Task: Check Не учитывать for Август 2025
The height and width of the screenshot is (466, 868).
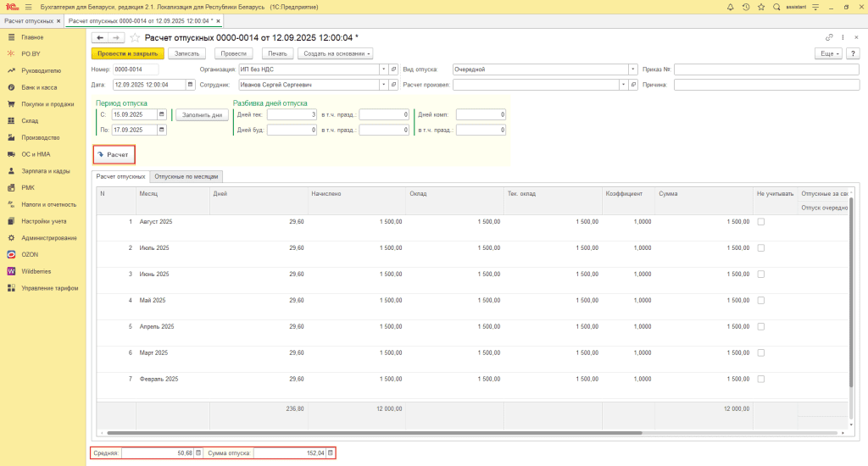Action: [760, 222]
